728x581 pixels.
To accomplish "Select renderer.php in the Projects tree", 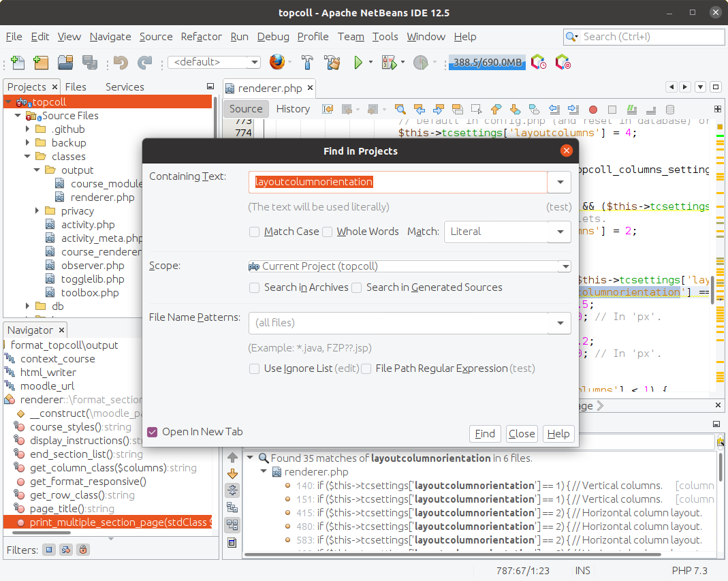I will click(x=102, y=198).
